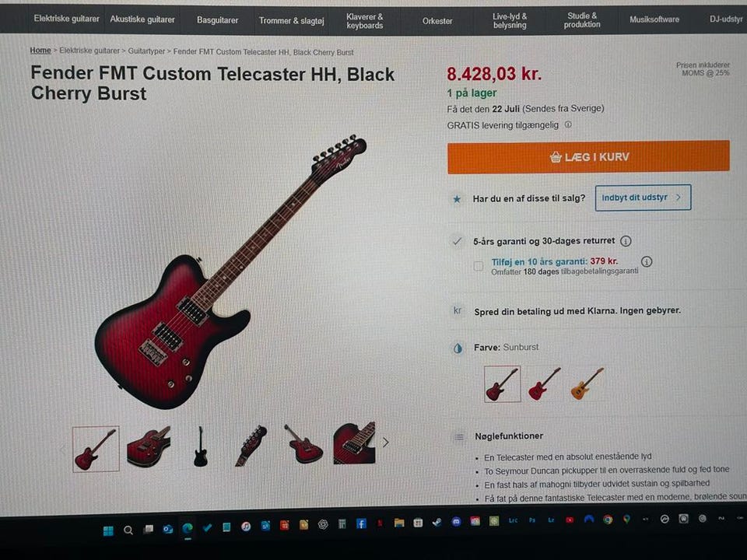Open the Elektriske guitarer menu
The height and width of the screenshot is (560, 747).
point(67,19)
